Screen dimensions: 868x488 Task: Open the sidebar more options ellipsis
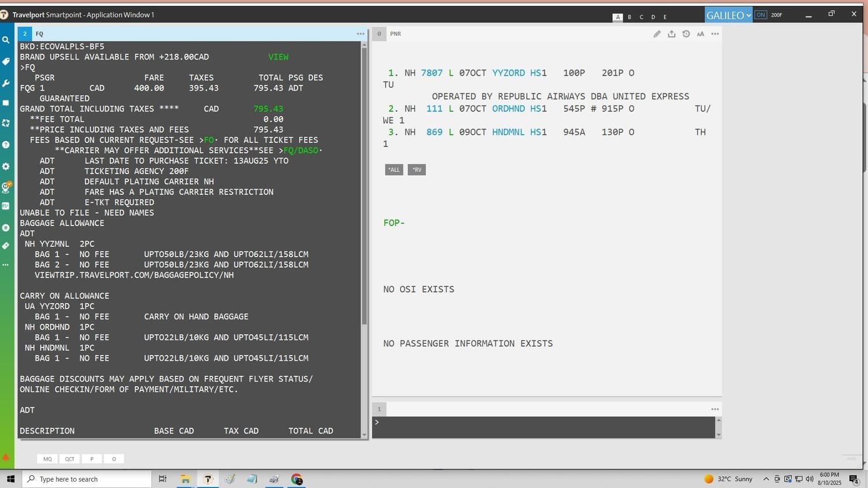[x=6, y=265]
